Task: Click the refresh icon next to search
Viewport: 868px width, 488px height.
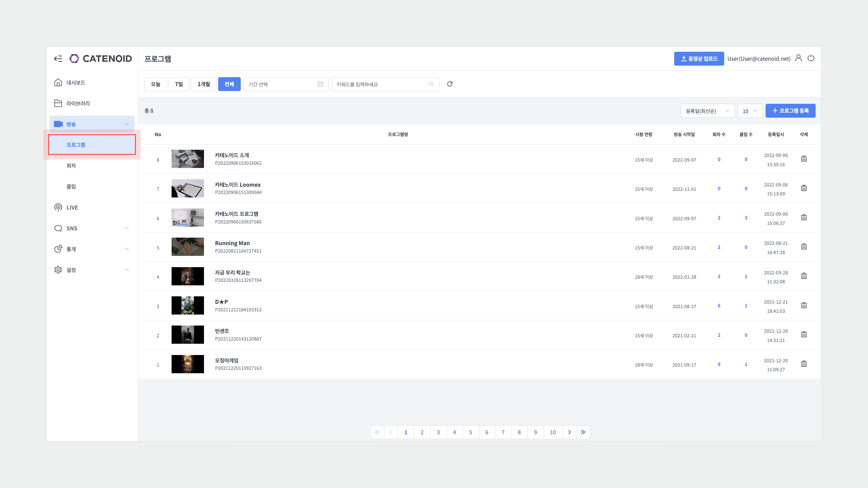Action: tap(450, 84)
